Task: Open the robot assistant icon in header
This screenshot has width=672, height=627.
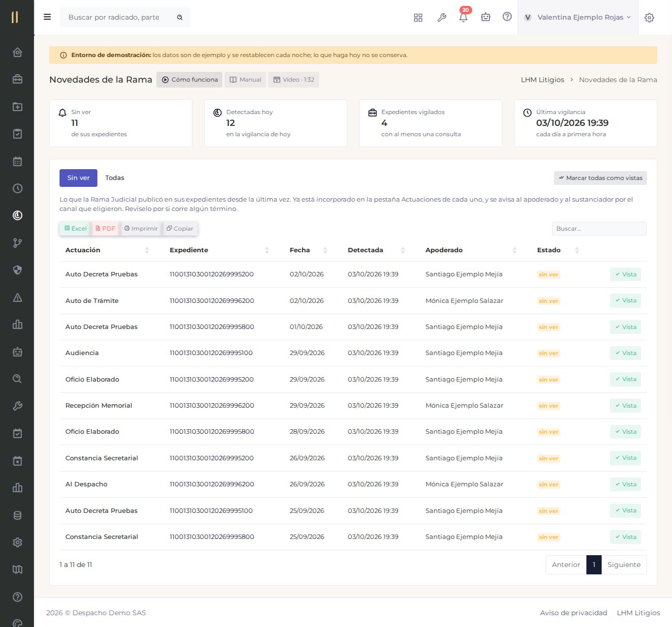Action: (x=486, y=17)
